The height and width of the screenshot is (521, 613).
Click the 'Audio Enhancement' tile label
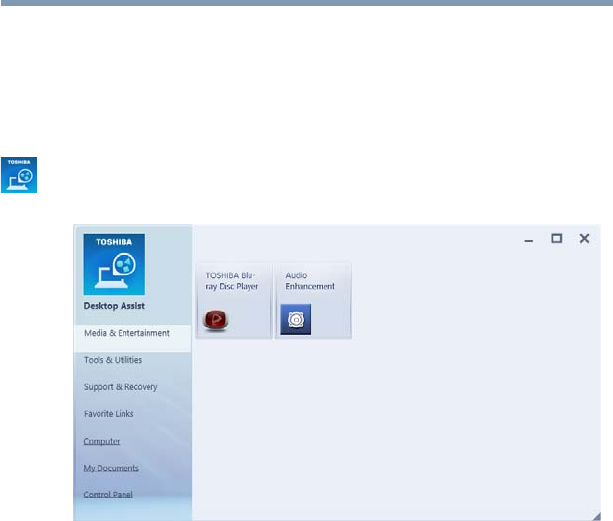310,281
